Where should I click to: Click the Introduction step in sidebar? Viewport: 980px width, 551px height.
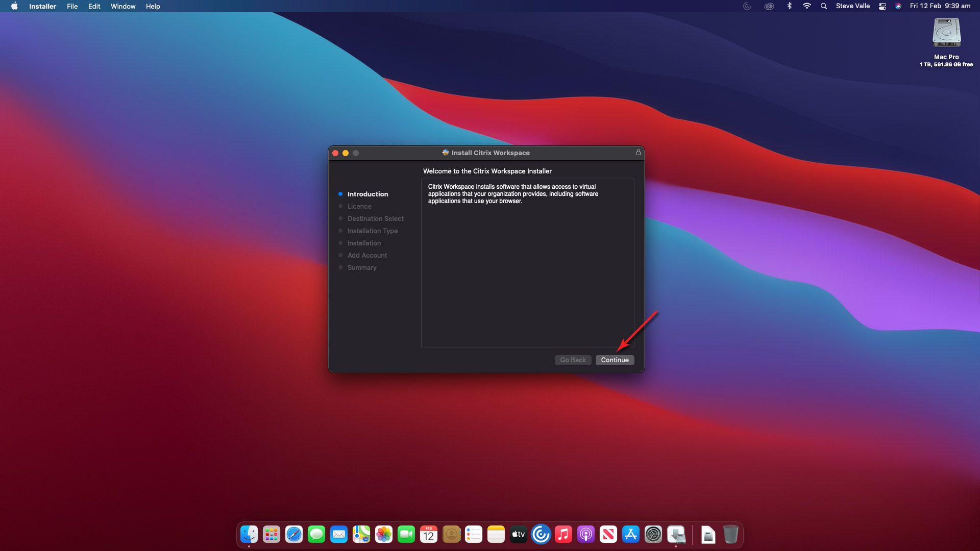pos(367,194)
